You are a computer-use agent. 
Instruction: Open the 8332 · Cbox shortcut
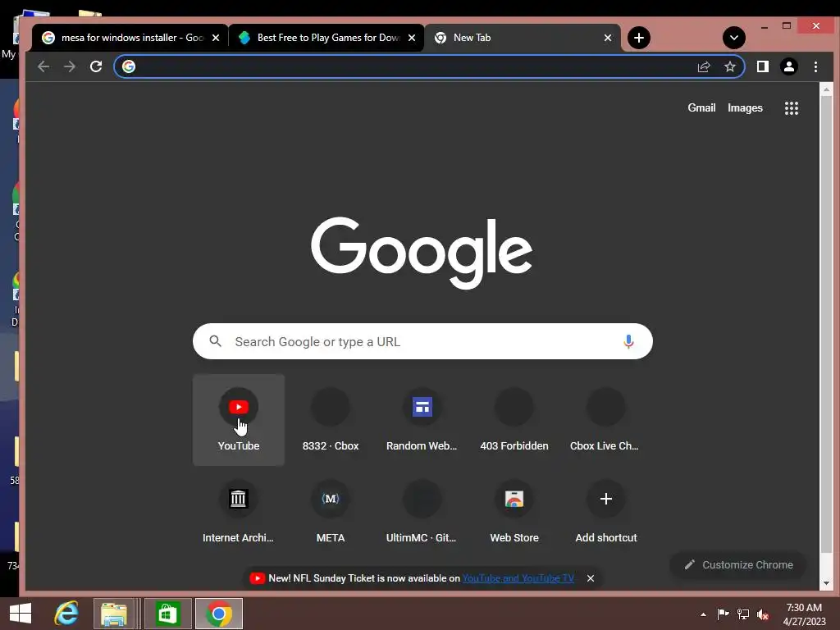coord(331,419)
